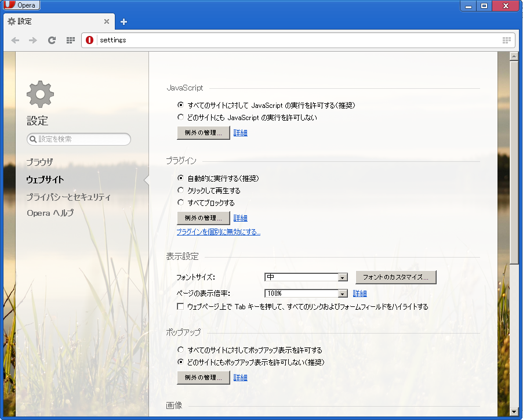Select block popups on all sites radio

pyautogui.click(x=180, y=362)
